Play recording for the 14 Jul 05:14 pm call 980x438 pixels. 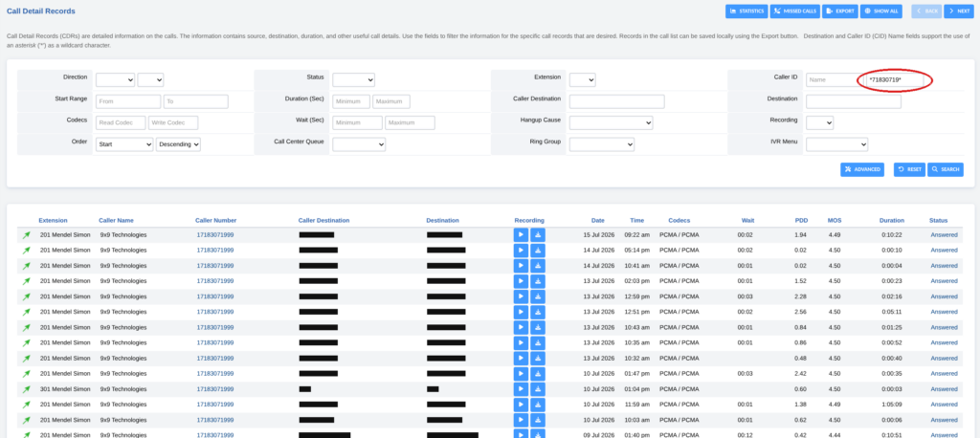[521, 250]
